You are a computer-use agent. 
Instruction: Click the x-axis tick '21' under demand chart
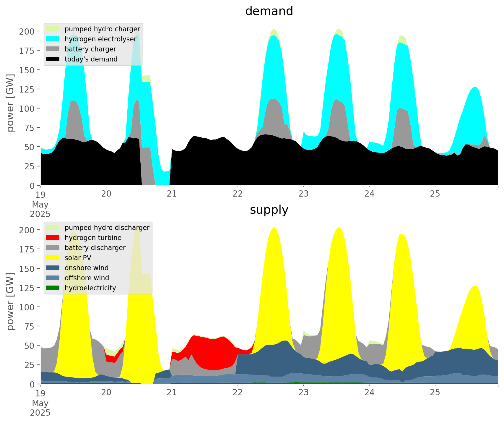coord(172,194)
